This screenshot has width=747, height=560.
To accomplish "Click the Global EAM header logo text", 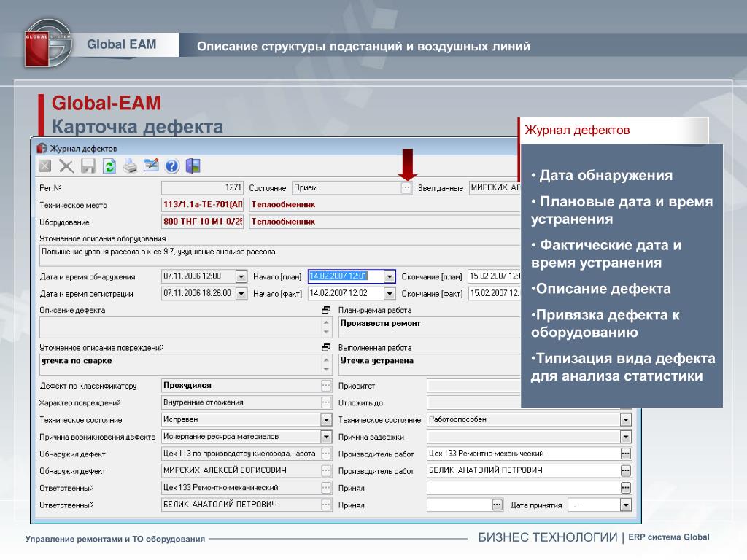I will click(x=122, y=44).
